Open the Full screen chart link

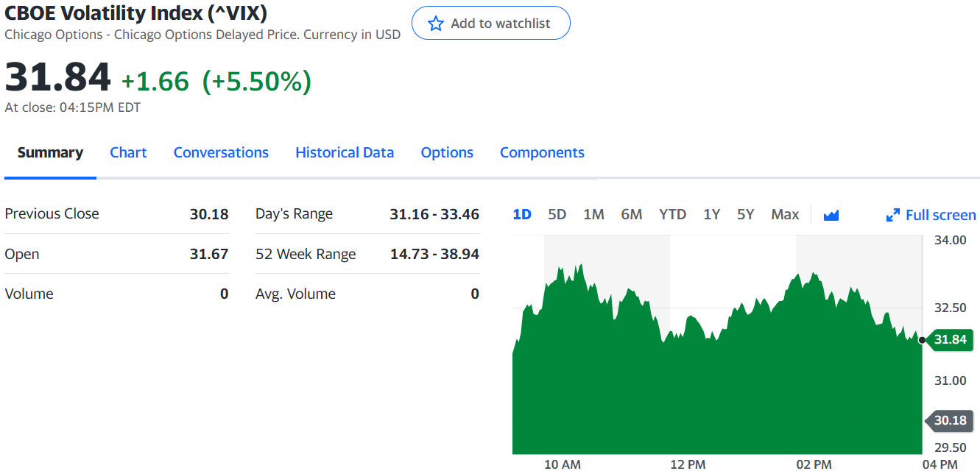pos(931,215)
